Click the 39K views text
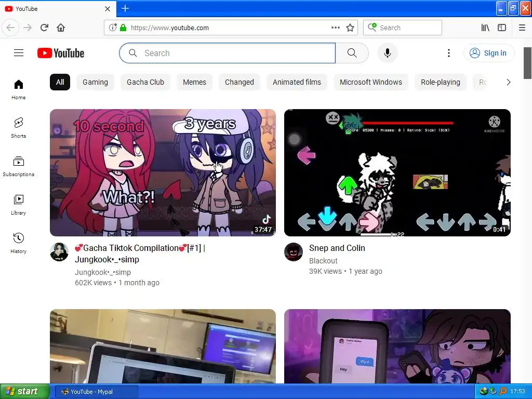532x399 pixels. (325, 271)
